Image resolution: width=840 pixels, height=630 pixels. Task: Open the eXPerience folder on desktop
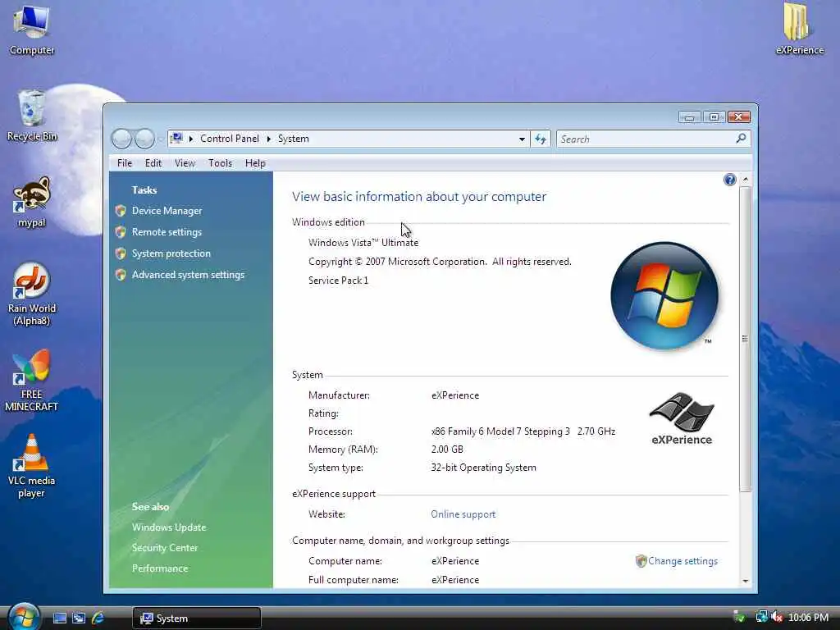pos(799,30)
